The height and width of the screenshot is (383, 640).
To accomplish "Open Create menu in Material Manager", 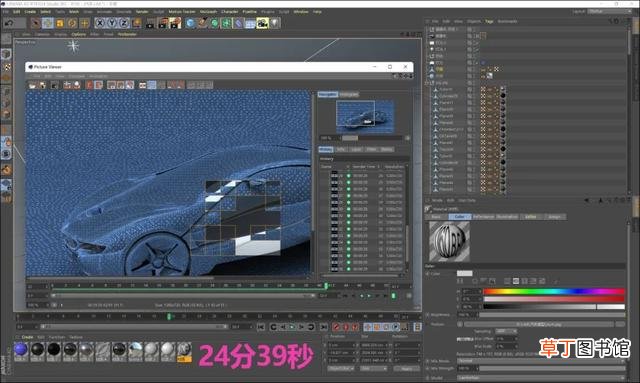I will (x=27, y=337).
